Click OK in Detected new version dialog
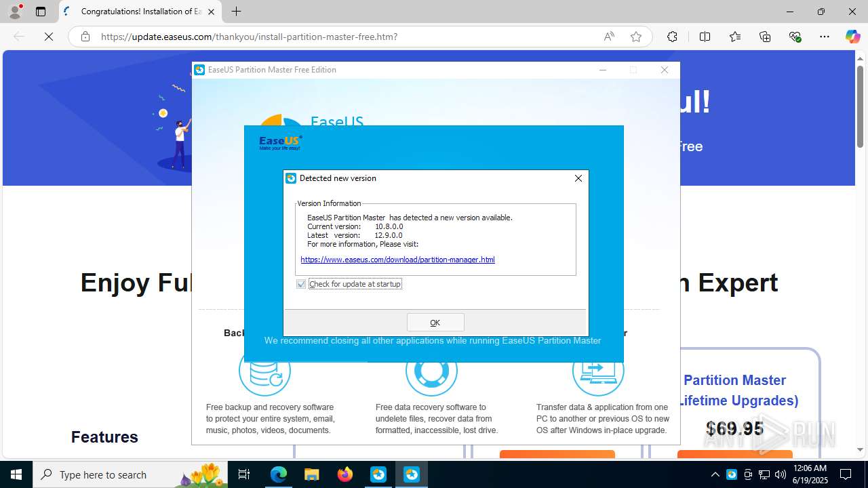 pos(435,323)
